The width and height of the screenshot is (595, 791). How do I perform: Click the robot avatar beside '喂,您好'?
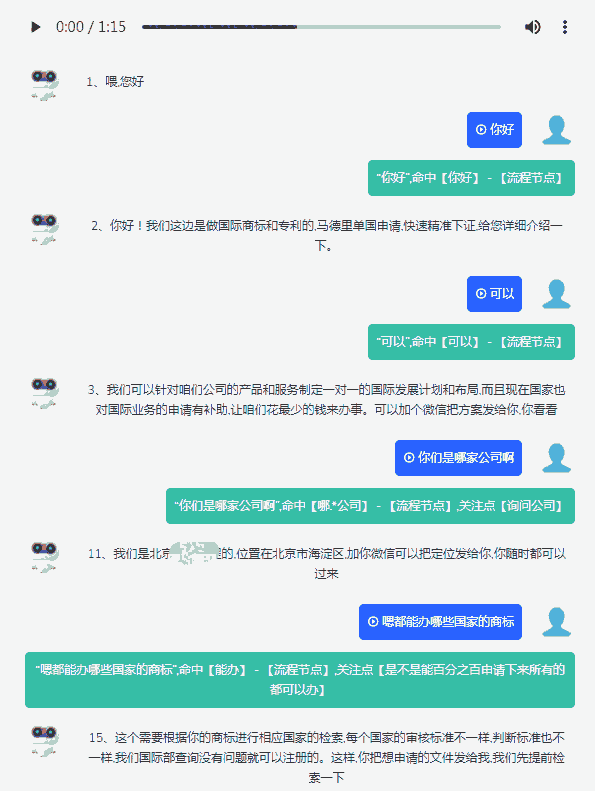pos(45,85)
